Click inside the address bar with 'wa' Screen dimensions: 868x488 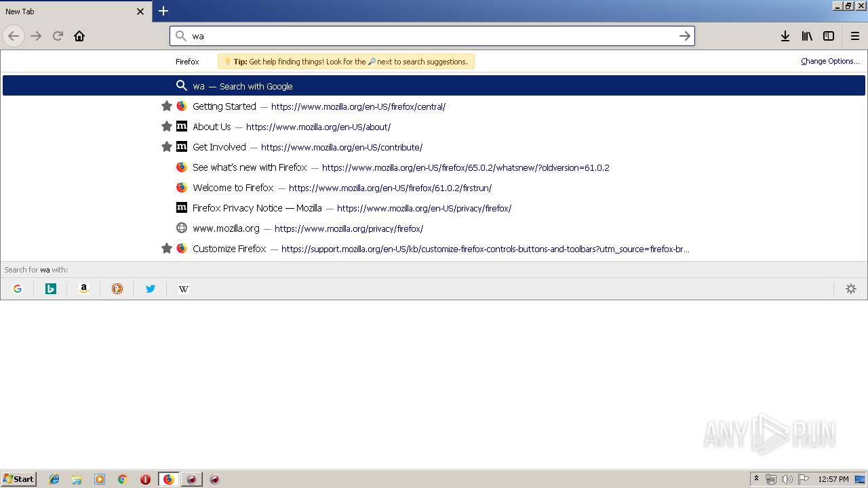tap(432, 36)
